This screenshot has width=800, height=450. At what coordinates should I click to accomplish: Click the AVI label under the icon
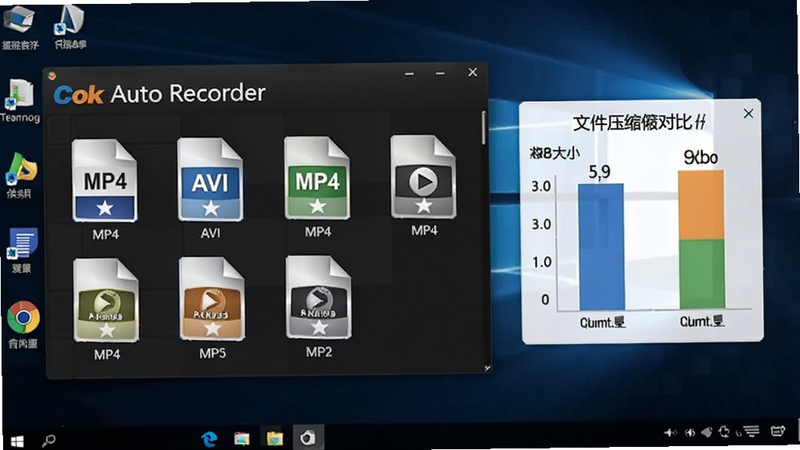tap(210, 233)
